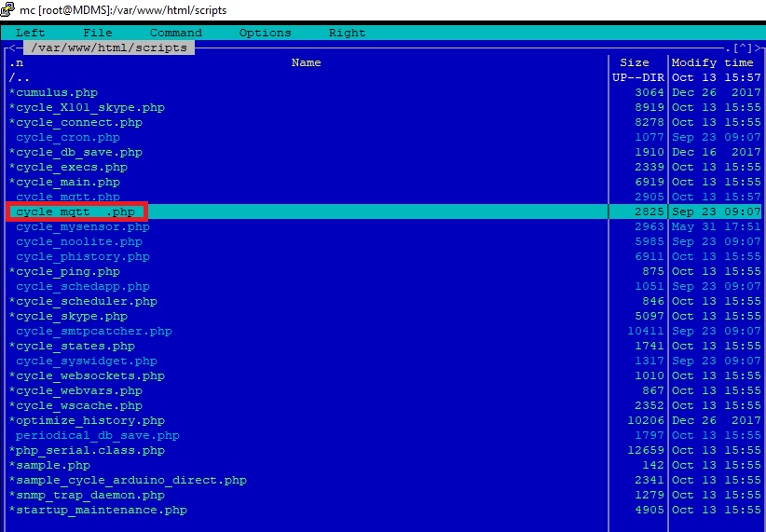Open the Left menu
Viewport: 766px width, 532px height.
pyautogui.click(x=31, y=33)
